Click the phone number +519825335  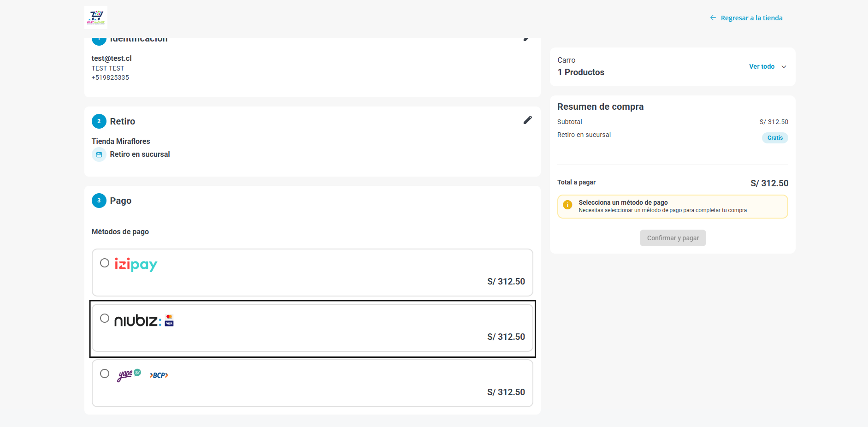(110, 77)
